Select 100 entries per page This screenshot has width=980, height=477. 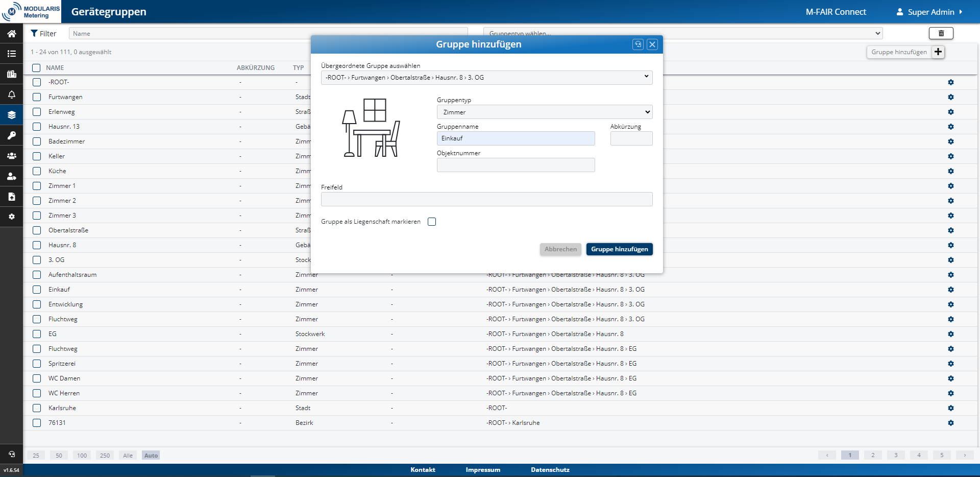click(82, 456)
